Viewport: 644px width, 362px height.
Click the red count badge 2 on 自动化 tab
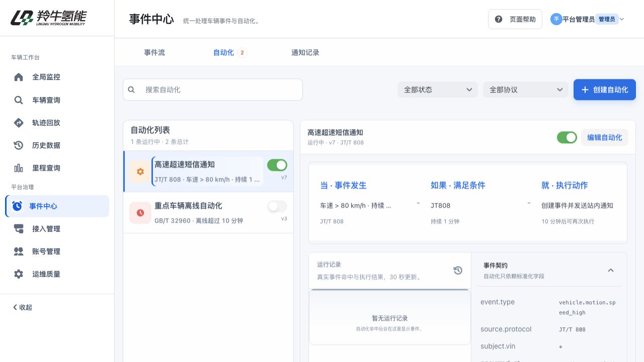tap(243, 52)
